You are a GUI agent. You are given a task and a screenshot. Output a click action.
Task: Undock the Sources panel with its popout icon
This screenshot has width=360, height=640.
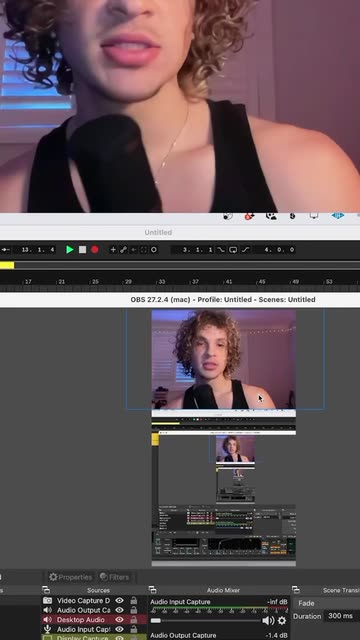[46, 590]
